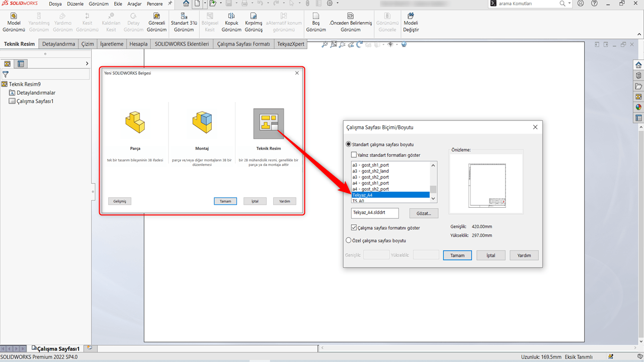Open SOLIDWORKS Resources home icon in task pane

(638, 65)
